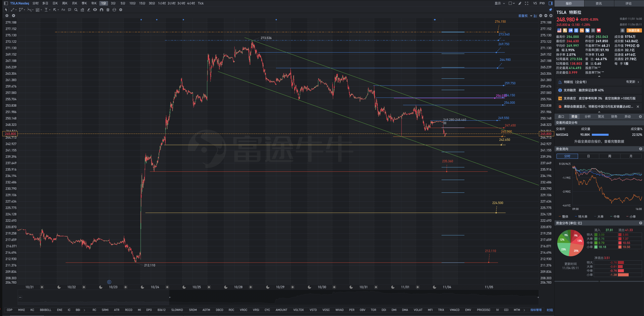Open the paint brush theme tool
The height and width of the screenshot is (316, 644).
[520, 3]
